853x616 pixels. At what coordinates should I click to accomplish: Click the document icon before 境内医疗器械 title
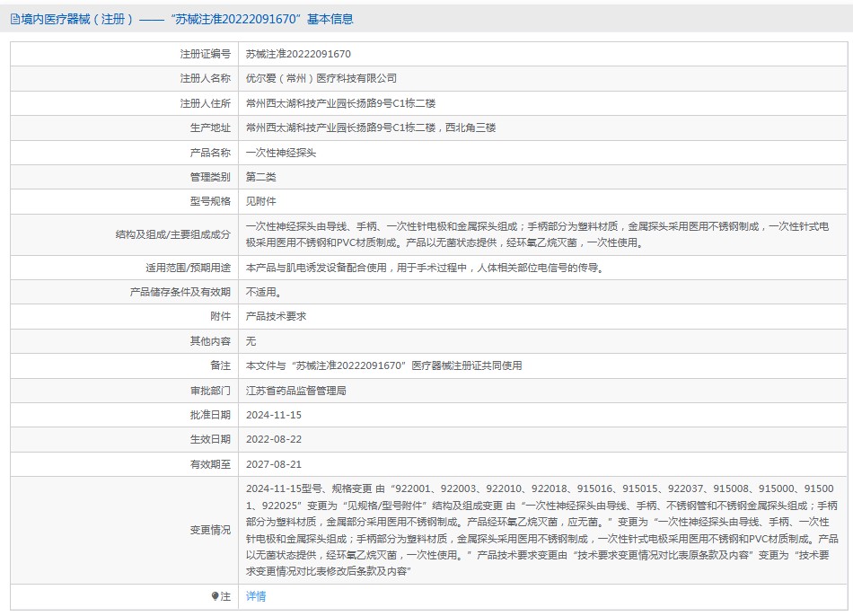click(15, 20)
